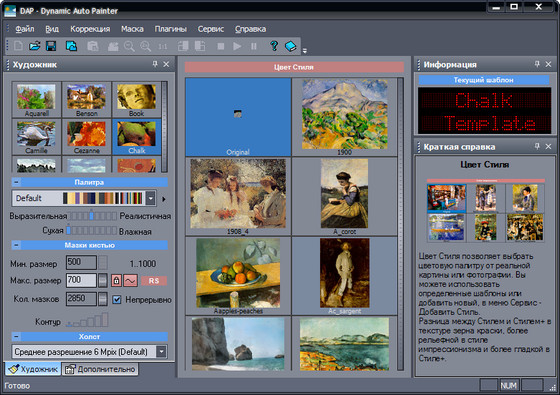
Task: Click the zoom in magnifier icon
Action: [x=146, y=46]
